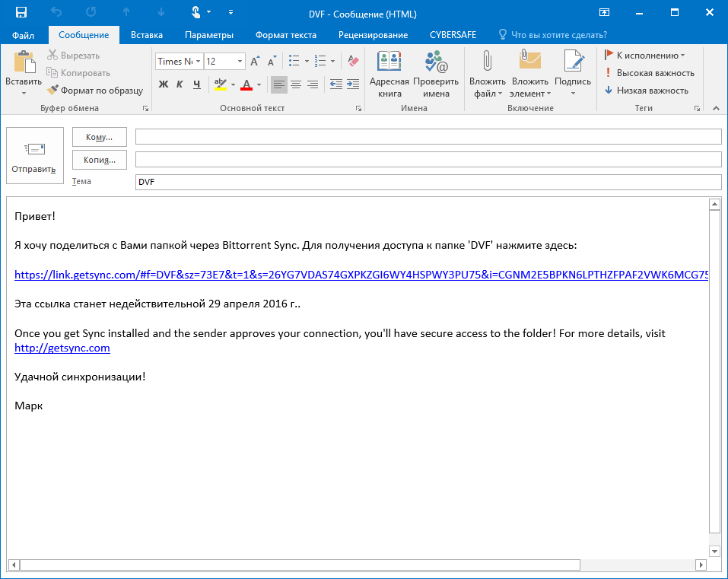Click Format Painter (Формат по образцу)
This screenshot has height=579, width=728.
(95, 90)
